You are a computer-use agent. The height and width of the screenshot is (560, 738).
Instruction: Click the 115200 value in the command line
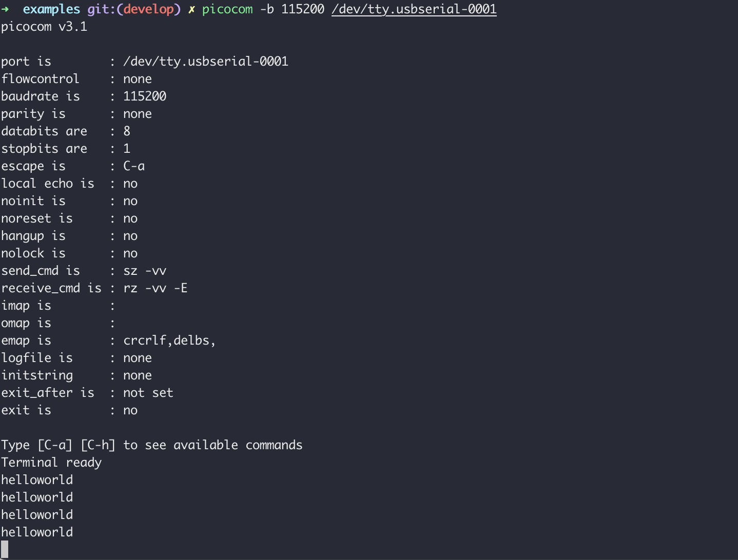[x=303, y=9]
